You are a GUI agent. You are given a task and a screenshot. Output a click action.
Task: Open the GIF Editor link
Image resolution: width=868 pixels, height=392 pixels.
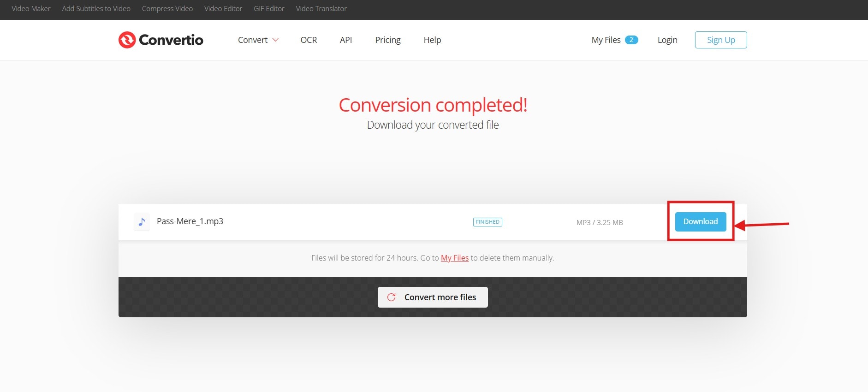269,9
